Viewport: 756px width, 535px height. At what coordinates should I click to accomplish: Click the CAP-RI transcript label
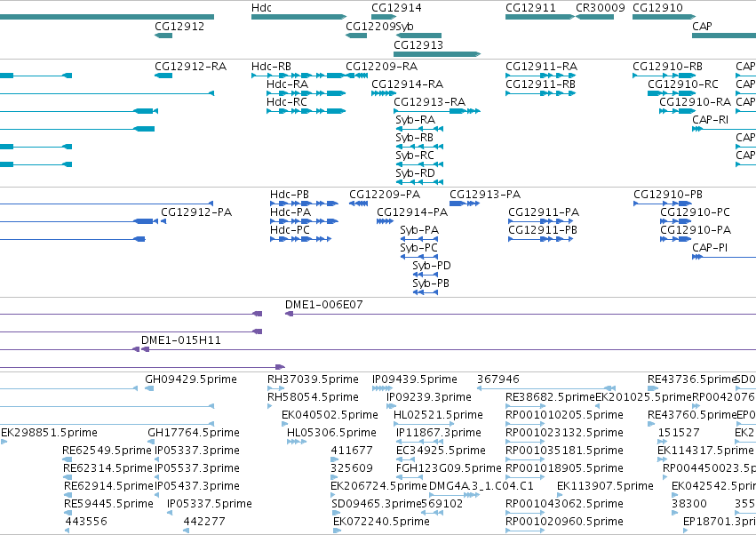click(x=710, y=120)
